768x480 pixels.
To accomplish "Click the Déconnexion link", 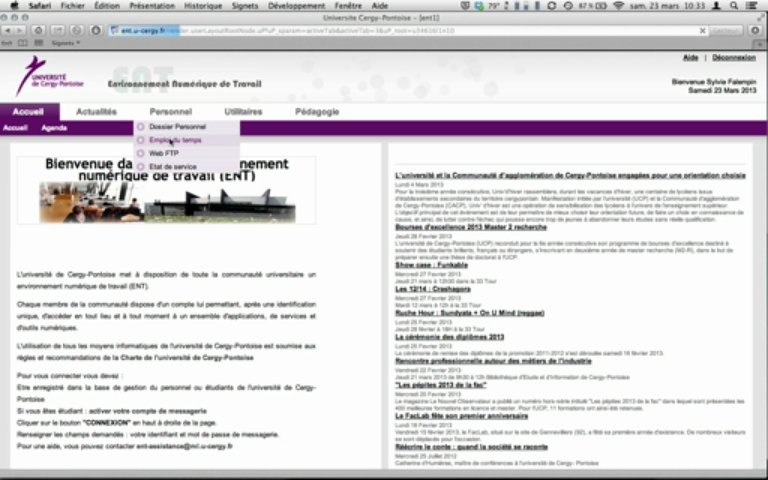I will (734, 58).
